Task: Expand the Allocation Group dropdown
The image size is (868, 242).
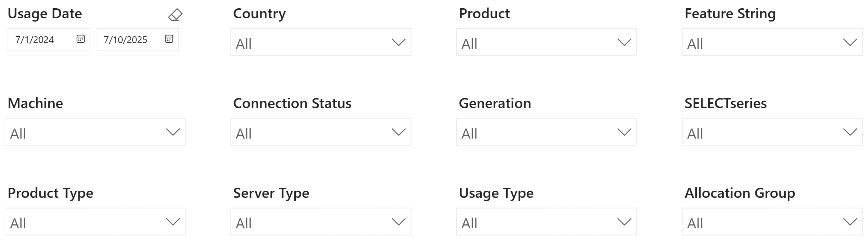Action: [772, 222]
